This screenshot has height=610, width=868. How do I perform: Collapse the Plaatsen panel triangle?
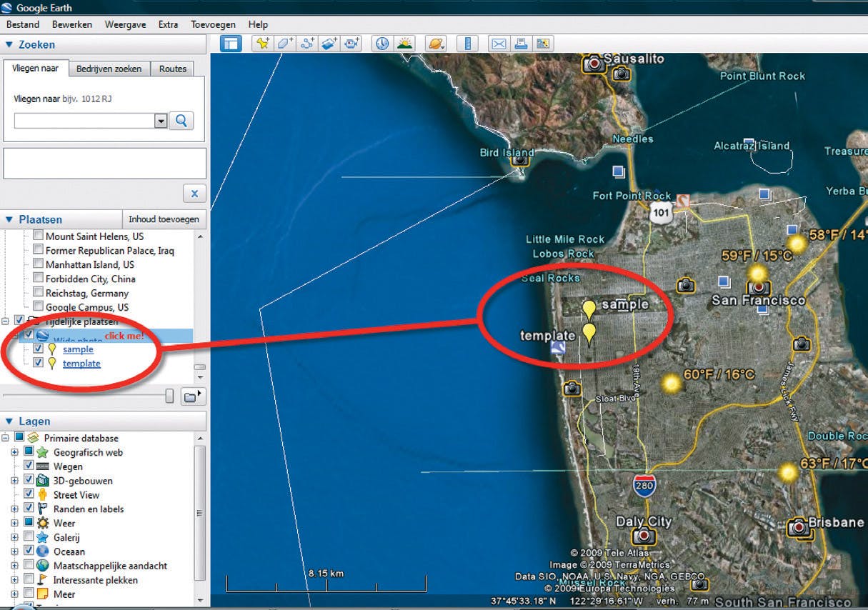pyautogui.click(x=9, y=219)
